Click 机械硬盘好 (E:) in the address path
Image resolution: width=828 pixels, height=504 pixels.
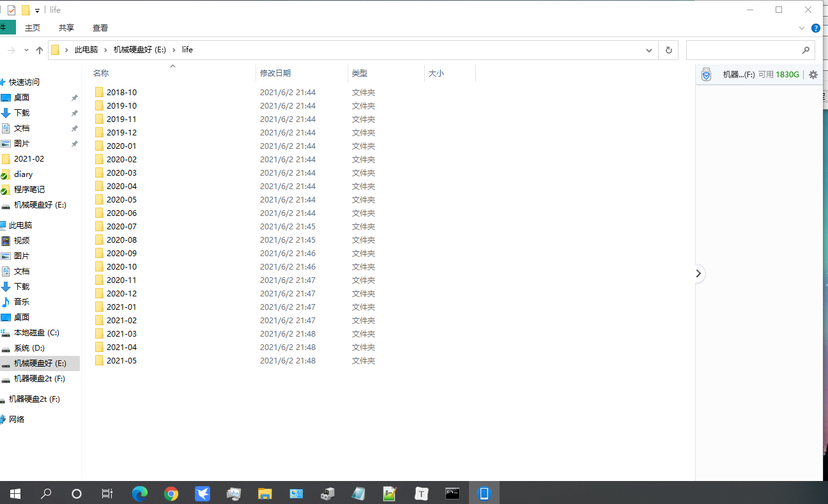[x=140, y=50]
